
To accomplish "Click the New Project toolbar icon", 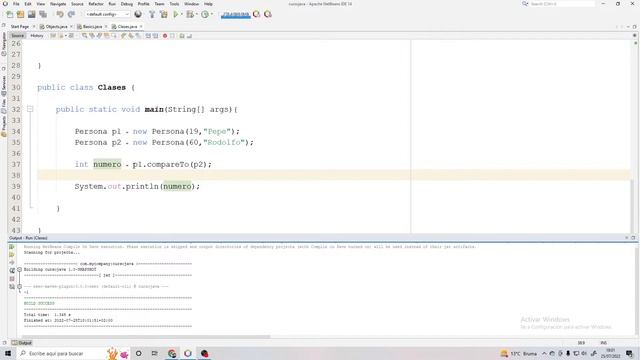I will tap(20, 14).
